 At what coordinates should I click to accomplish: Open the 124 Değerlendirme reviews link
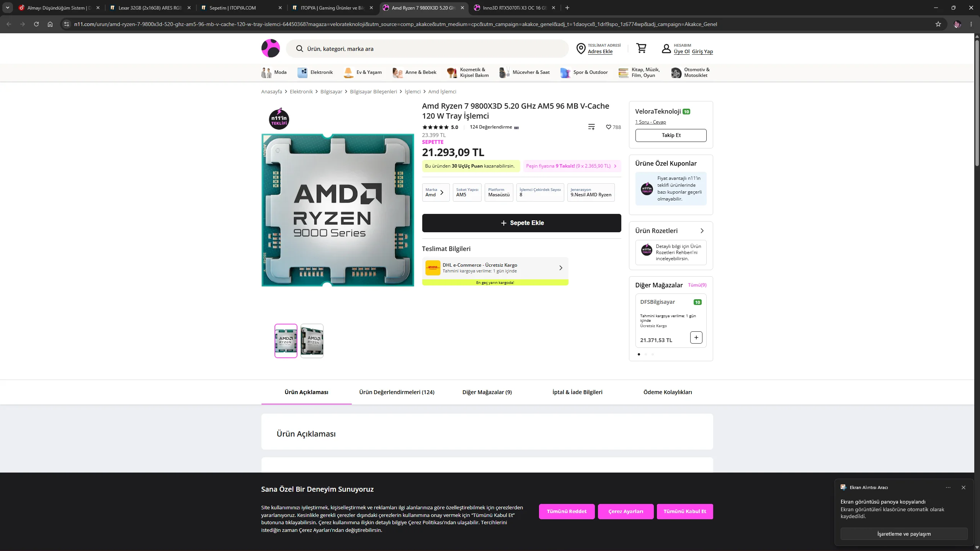491,127
